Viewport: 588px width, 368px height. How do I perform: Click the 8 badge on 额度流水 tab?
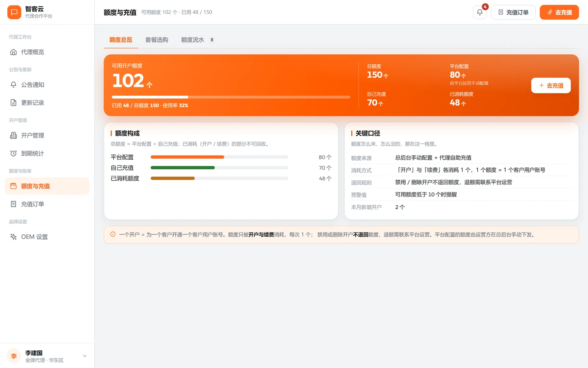(x=212, y=40)
